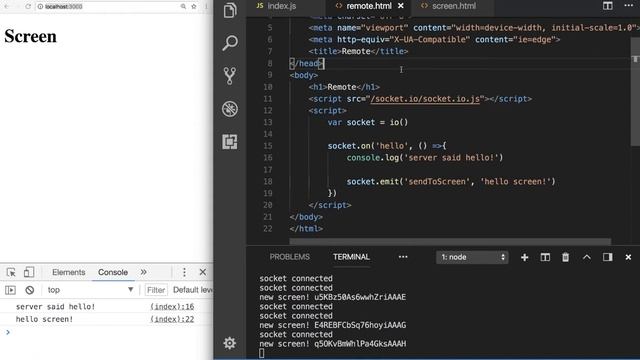The height and width of the screenshot is (360, 640).
Task: Click line number 22 in gutter
Action: tap(268, 229)
